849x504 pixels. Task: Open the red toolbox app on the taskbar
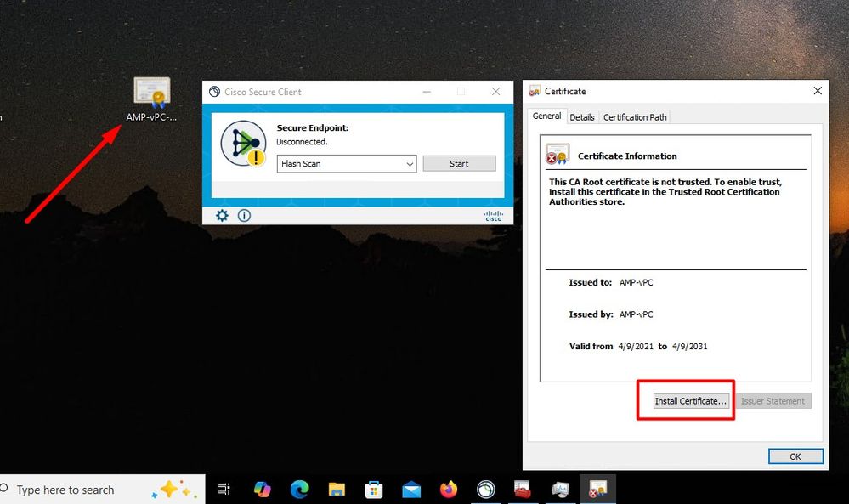[523, 490]
